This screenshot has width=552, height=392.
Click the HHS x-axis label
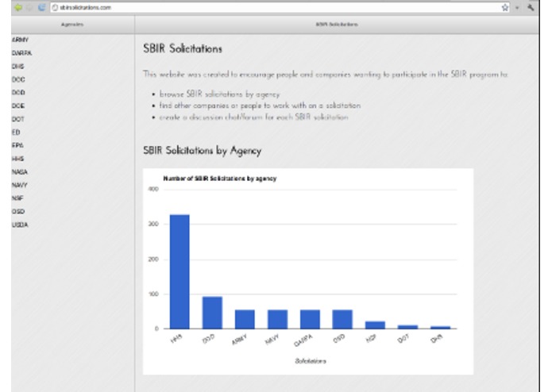coord(176,339)
